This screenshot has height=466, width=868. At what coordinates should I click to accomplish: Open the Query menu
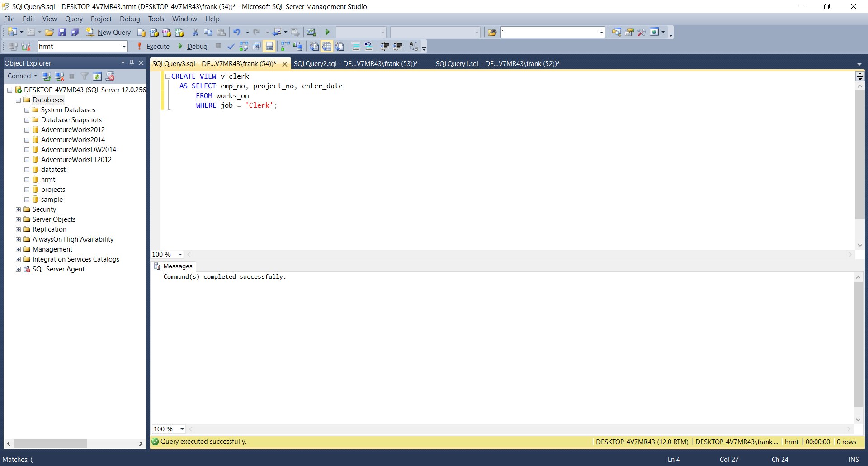(73, 19)
